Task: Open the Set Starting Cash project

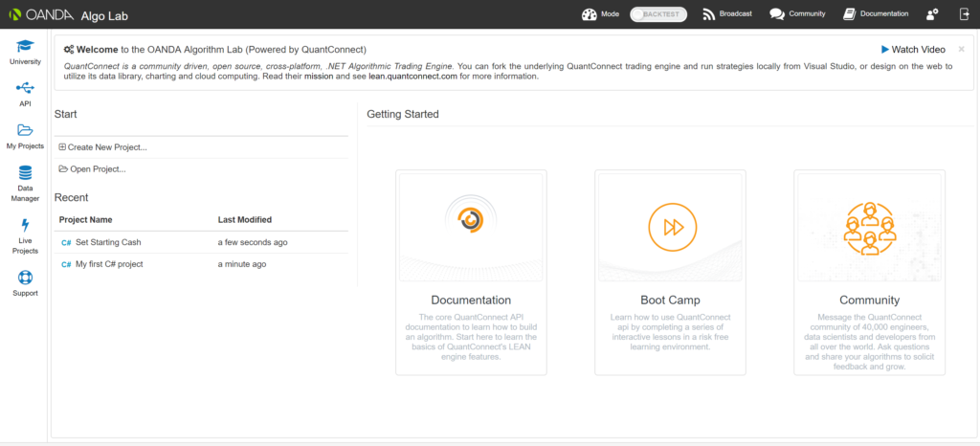Action: coord(108,242)
